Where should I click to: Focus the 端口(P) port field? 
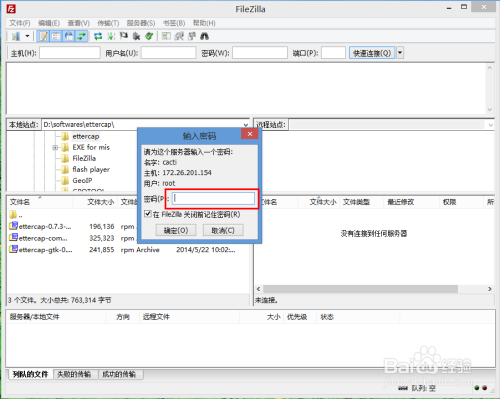point(333,53)
